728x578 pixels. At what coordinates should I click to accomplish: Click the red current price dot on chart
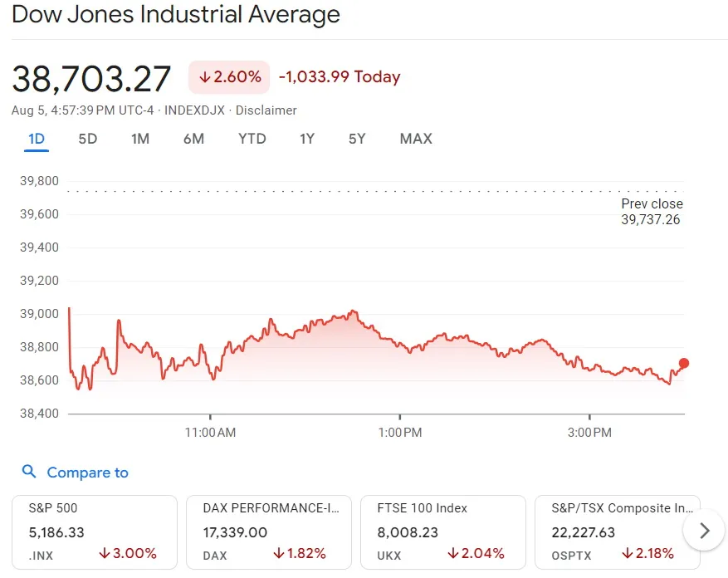coord(684,363)
